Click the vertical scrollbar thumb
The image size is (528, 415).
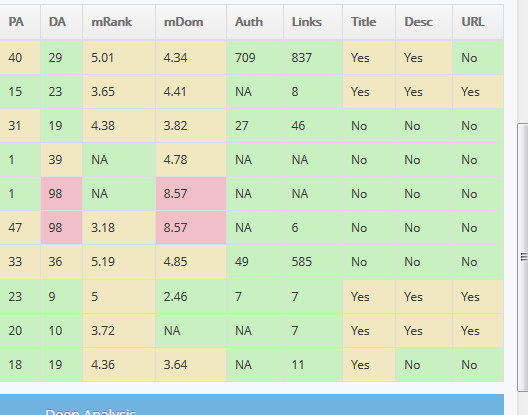point(523,258)
